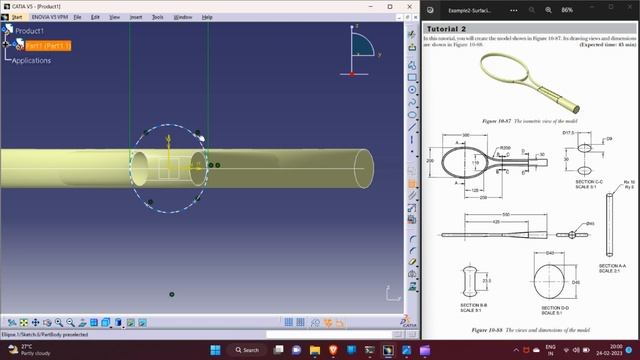640x360 pixels.
Task: Click the Zoom In icon
Action: (59, 323)
